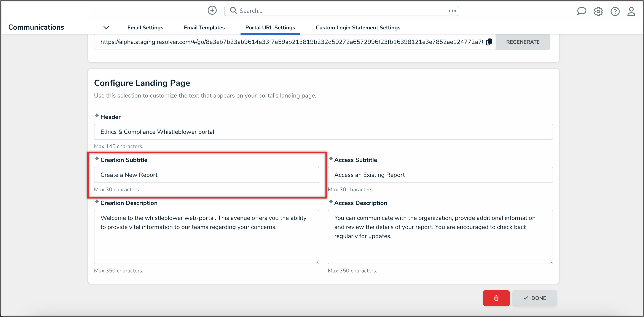Click the REGENERATE button

pos(523,42)
